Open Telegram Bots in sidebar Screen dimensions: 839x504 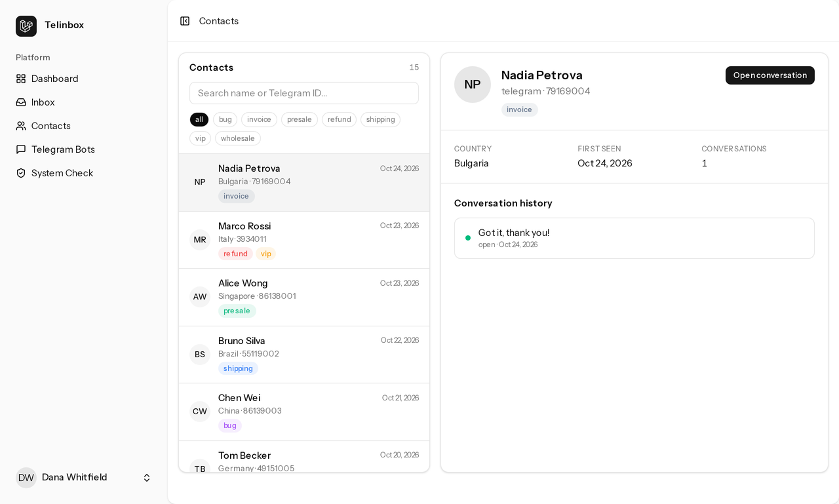tap(84, 149)
